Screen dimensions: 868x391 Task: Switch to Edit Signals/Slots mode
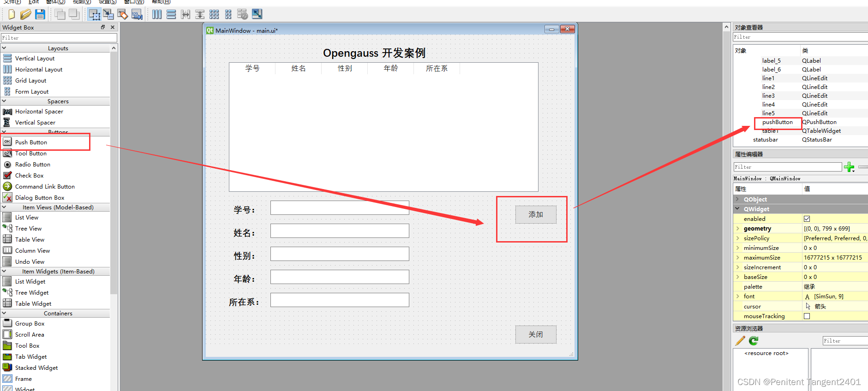[x=108, y=14]
